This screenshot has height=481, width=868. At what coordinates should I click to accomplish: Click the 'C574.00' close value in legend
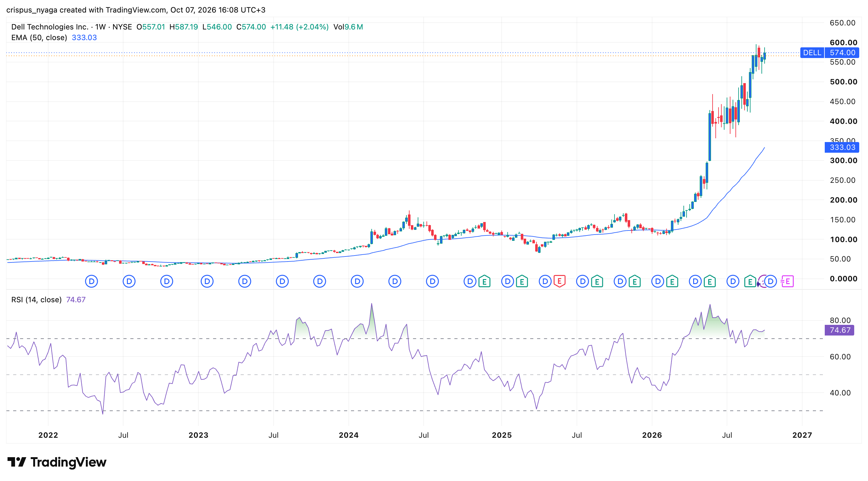click(251, 27)
